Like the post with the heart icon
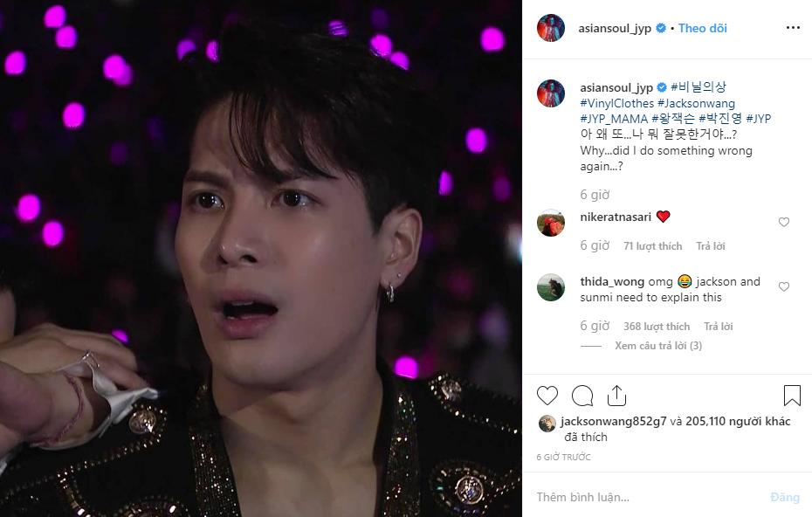812x517 pixels. point(547,396)
